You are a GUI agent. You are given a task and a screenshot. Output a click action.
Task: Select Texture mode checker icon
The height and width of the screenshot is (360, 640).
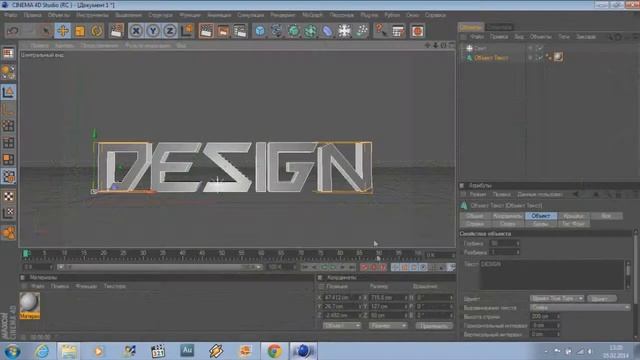(8, 197)
